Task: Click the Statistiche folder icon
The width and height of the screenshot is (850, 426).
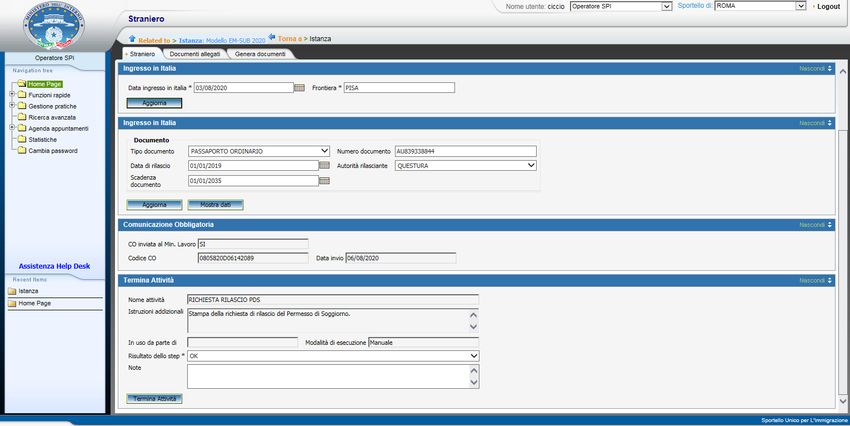Action: tap(21, 140)
